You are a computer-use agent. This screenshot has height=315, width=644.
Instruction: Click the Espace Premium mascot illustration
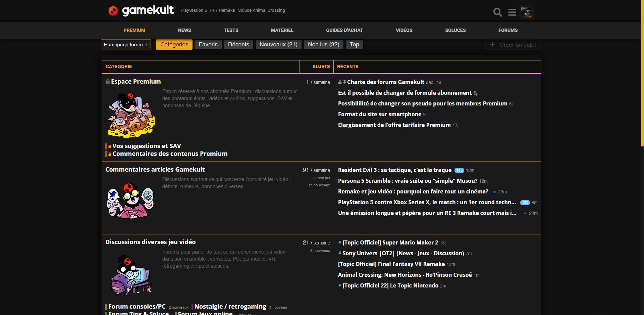pos(131,115)
